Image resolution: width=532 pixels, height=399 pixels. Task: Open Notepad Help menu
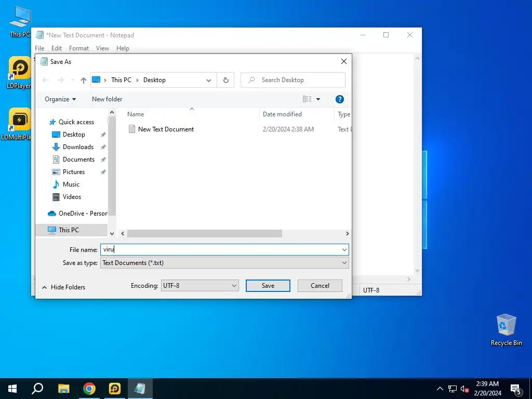click(123, 48)
